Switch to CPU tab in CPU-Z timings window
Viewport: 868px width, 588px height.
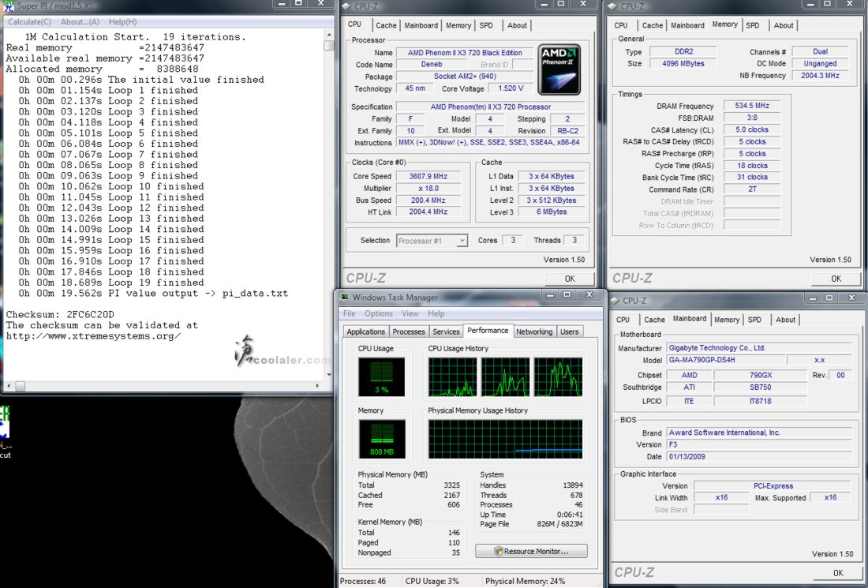tap(621, 25)
